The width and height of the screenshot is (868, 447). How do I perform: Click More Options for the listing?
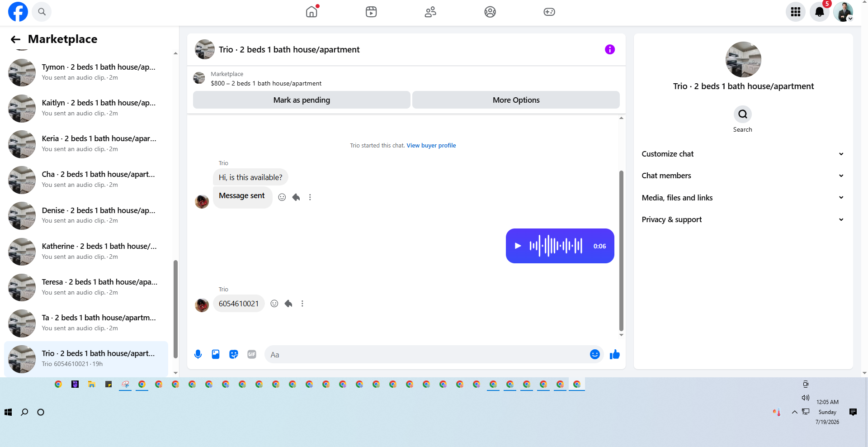tap(516, 100)
